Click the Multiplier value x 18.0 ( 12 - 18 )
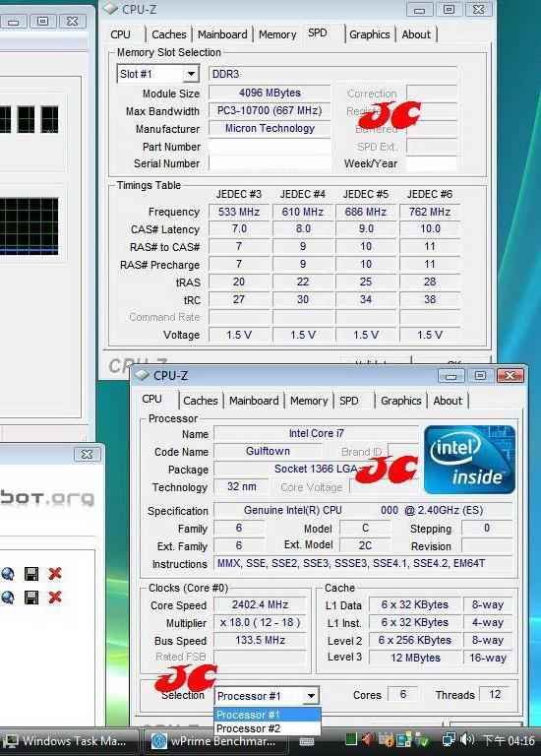Viewport: 541px width, 756px height. 260,622
